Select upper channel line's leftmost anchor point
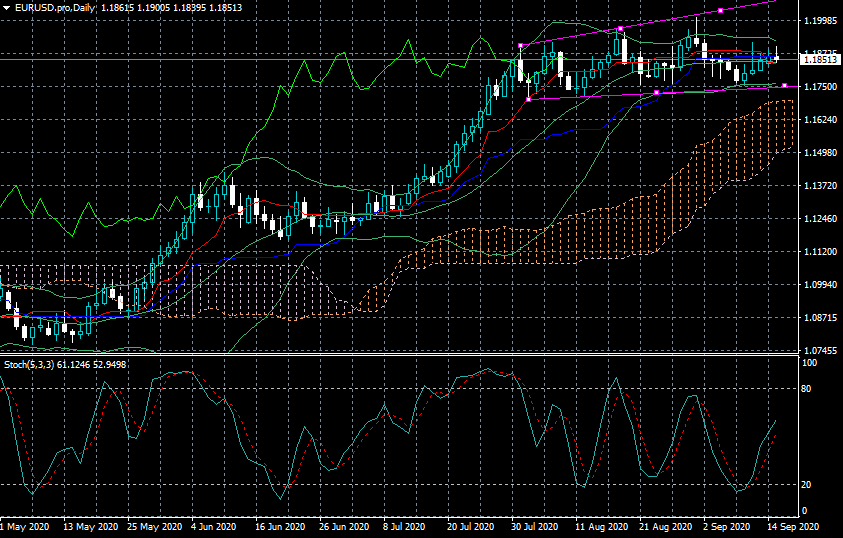This screenshot has height=538, width=843. coord(521,46)
